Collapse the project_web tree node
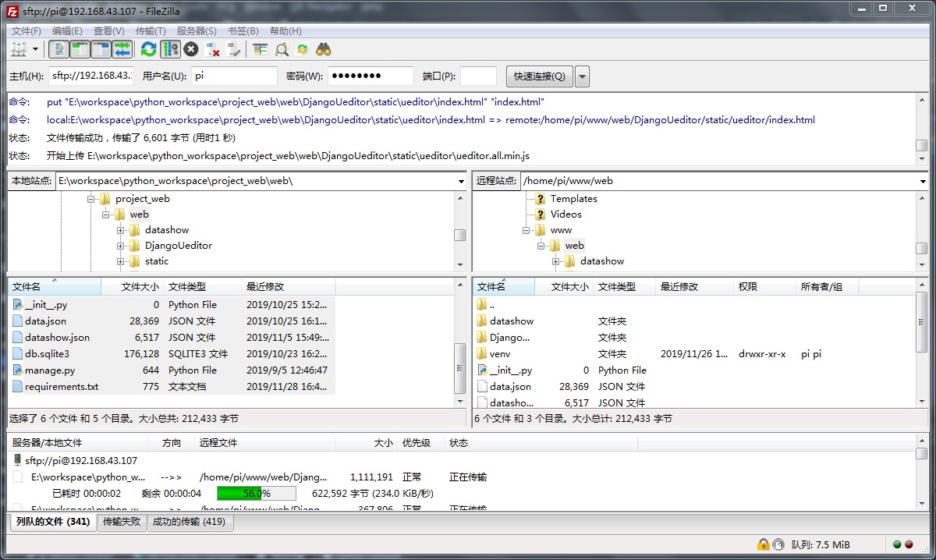This screenshot has width=936, height=560. [x=91, y=199]
